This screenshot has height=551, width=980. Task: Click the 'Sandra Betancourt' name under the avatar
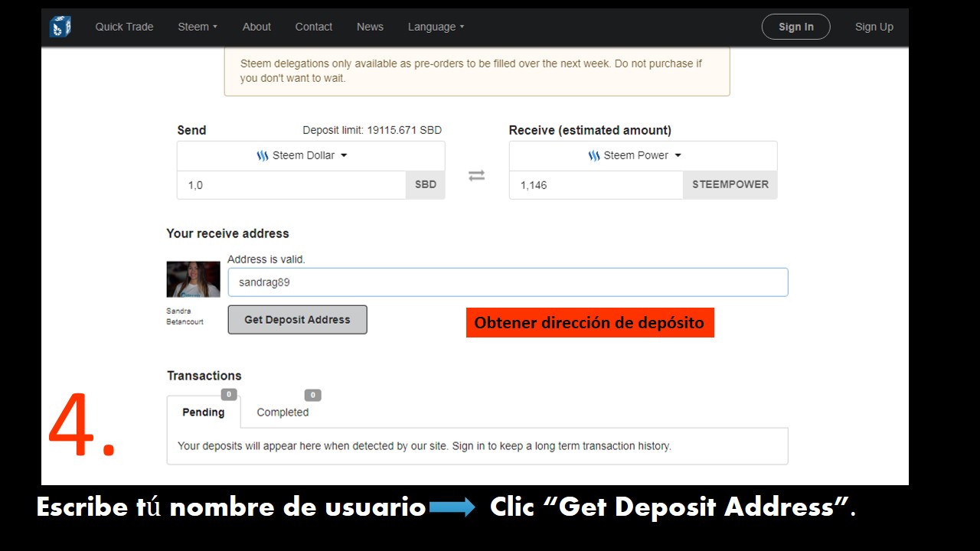click(x=185, y=317)
